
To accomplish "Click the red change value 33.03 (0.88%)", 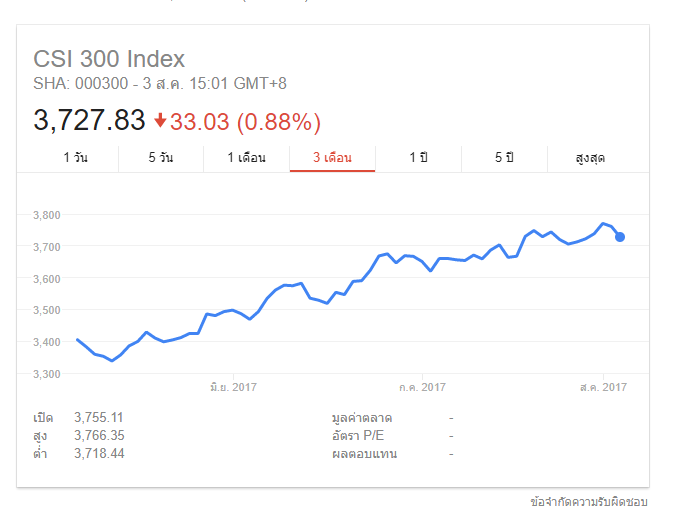I will [x=245, y=122].
